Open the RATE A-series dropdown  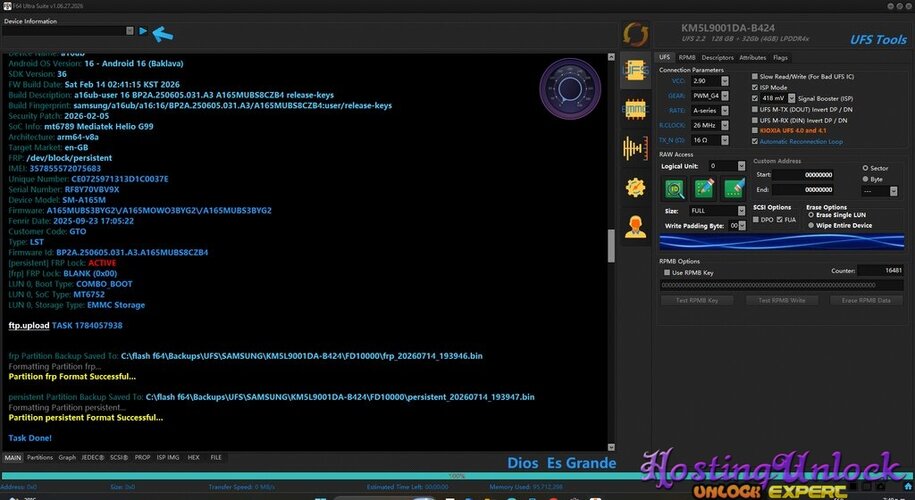(725, 110)
